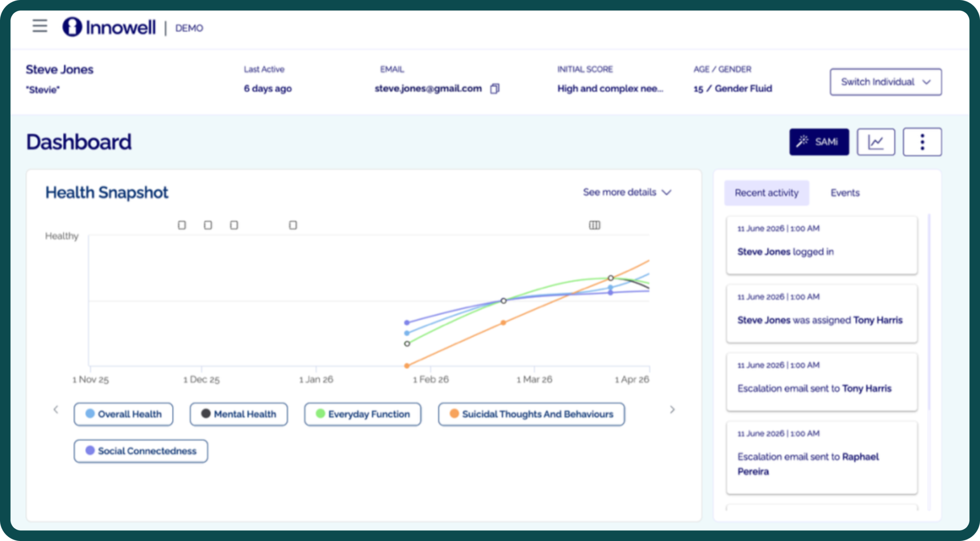The height and width of the screenshot is (541, 980).
Task: Toggle the Overall Health series
Action: [x=123, y=414]
